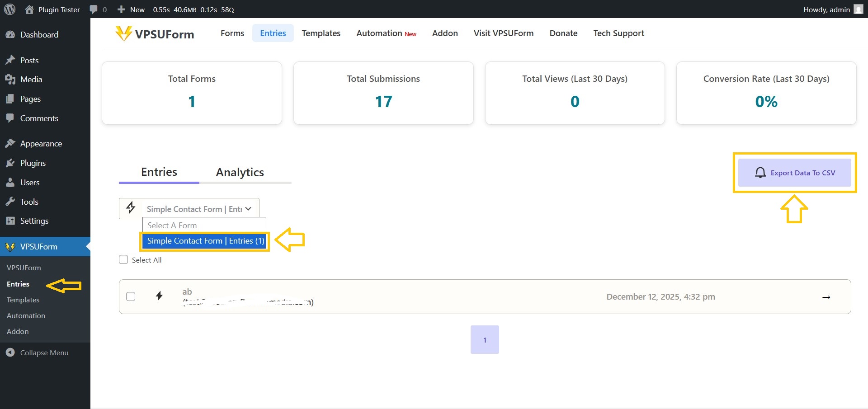The width and height of the screenshot is (868, 409).
Task: Click the bell icon in Export Data button
Action: (x=760, y=173)
